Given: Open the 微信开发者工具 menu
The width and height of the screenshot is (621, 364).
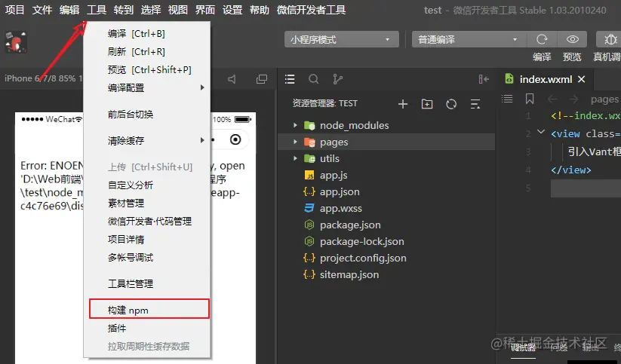Looking at the screenshot, I should (312, 10).
